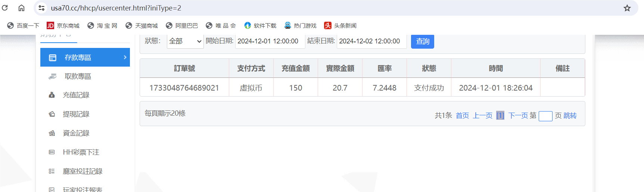Click 跳转 jump link
Viewport: 644px width, 192px height.
pyautogui.click(x=570, y=116)
